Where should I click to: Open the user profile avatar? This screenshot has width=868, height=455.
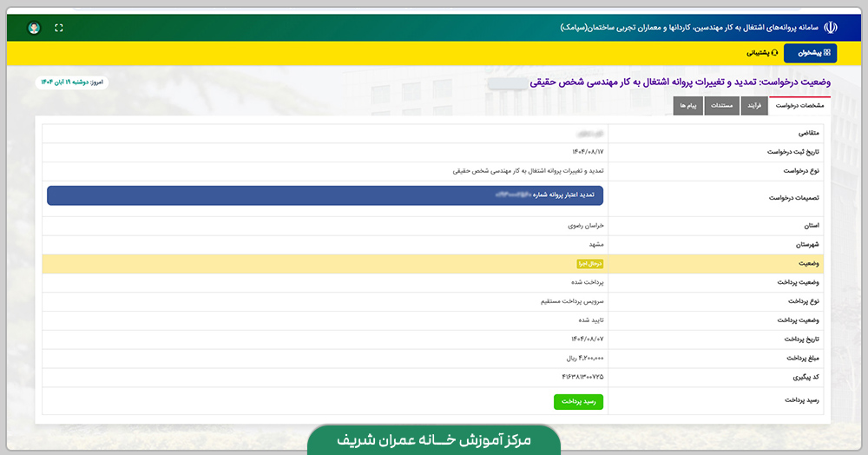(x=34, y=28)
